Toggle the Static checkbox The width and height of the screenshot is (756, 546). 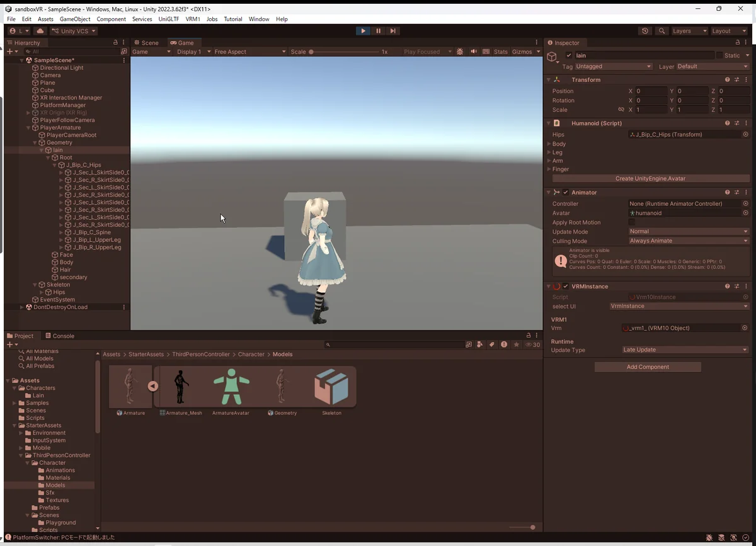[719, 55]
